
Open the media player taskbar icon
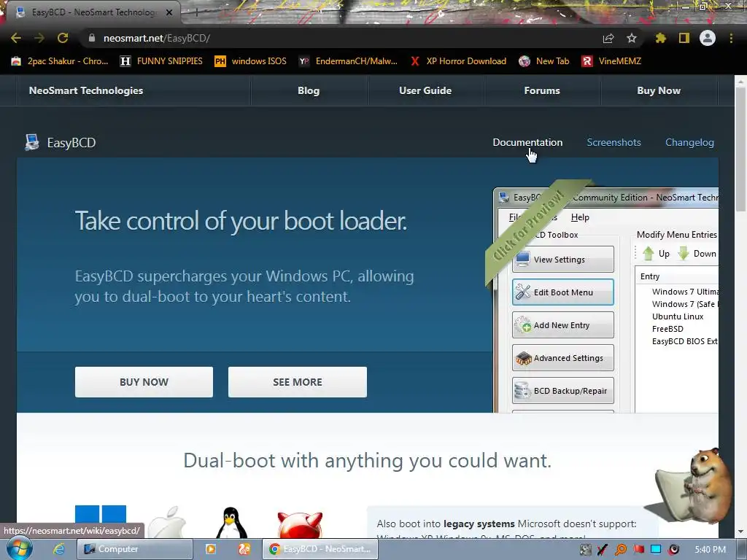pyautogui.click(x=210, y=549)
